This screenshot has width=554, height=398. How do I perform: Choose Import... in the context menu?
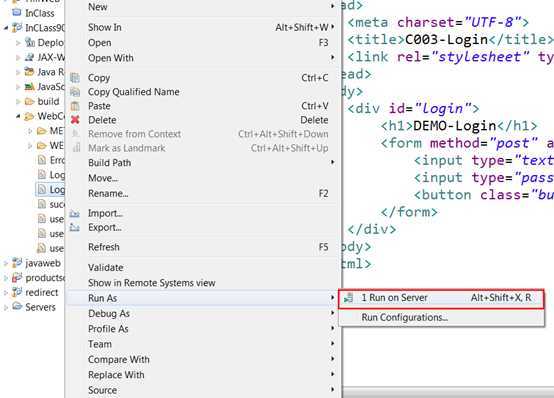(203, 213)
